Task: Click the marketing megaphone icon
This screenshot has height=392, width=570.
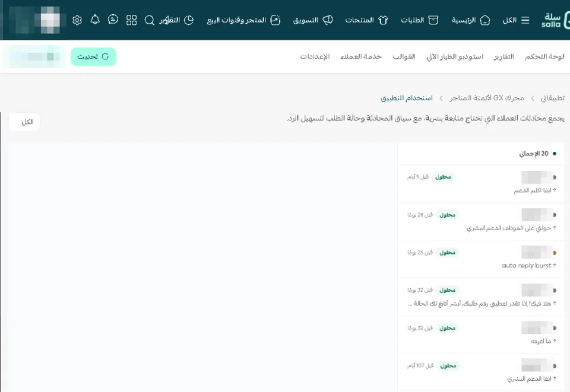Action: pyautogui.click(x=328, y=20)
